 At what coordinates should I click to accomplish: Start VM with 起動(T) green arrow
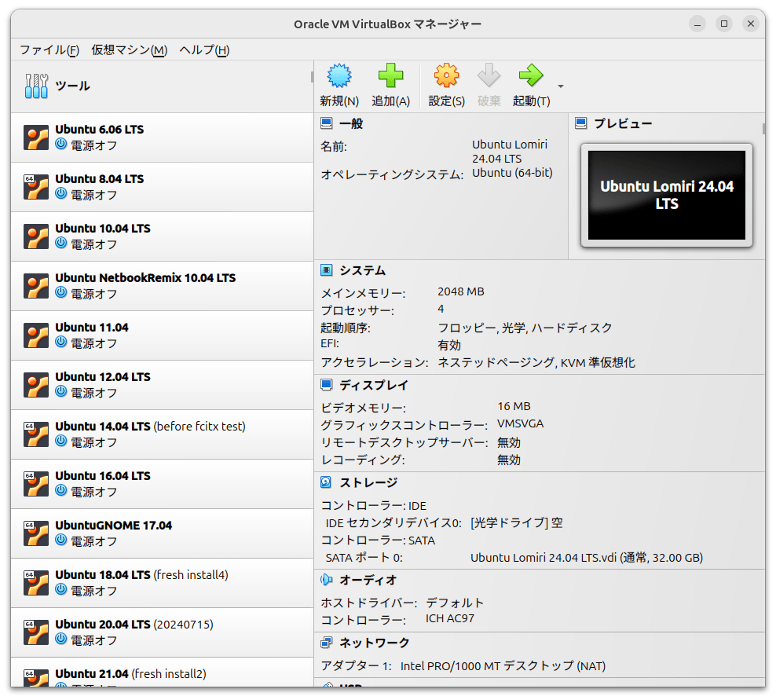[531, 75]
